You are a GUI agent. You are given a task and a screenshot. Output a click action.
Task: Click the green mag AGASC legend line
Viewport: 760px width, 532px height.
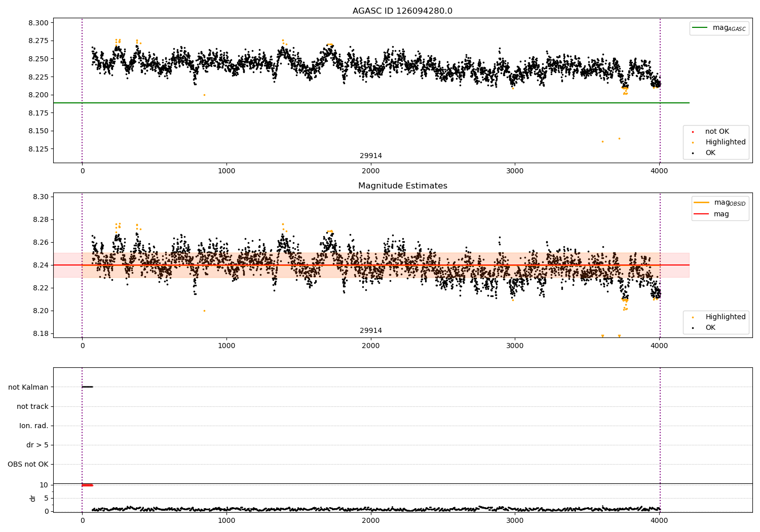701,28
